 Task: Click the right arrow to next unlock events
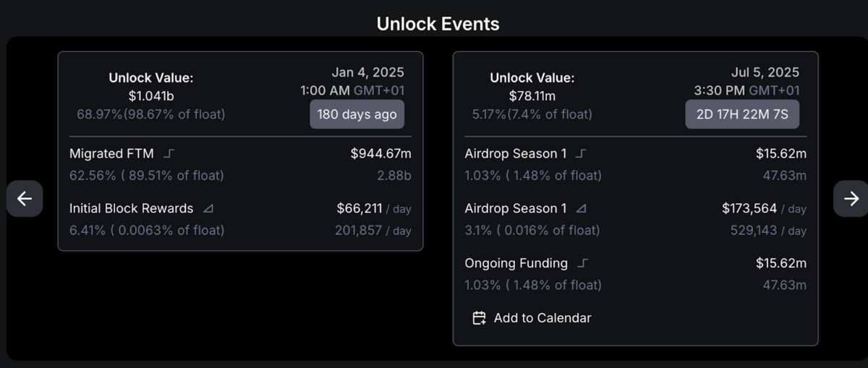851,199
